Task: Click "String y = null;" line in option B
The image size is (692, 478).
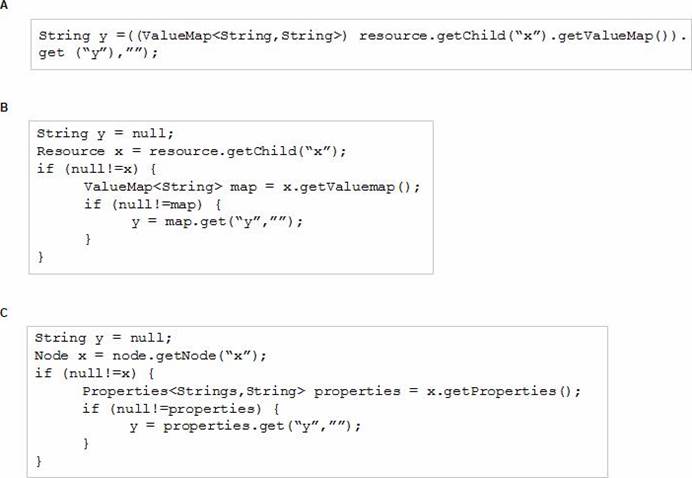Action: (105, 134)
